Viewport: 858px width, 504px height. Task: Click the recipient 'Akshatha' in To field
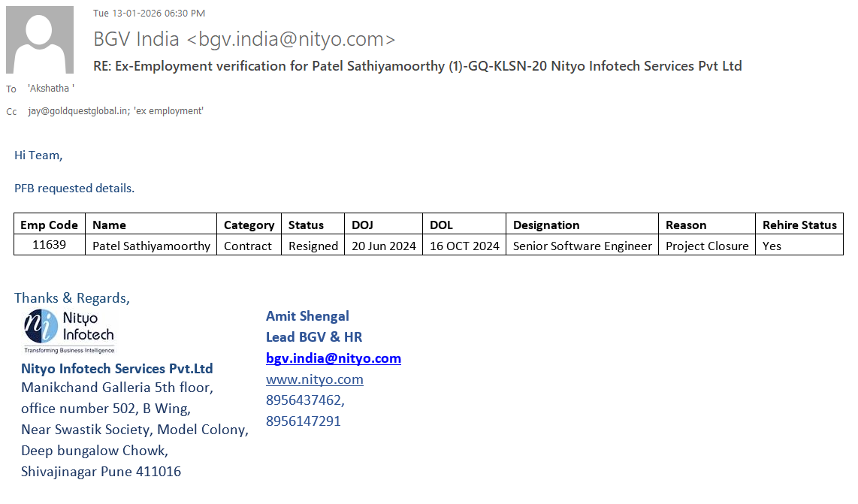(x=51, y=89)
